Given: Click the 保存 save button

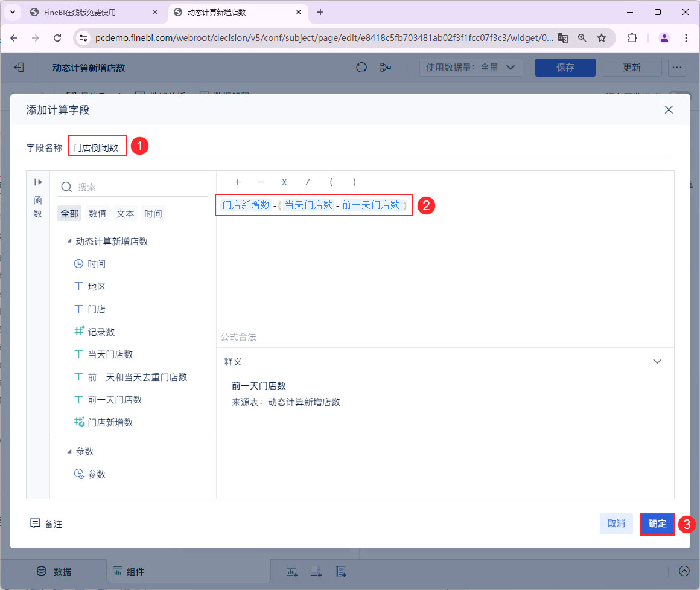Looking at the screenshot, I should pyautogui.click(x=565, y=68).
